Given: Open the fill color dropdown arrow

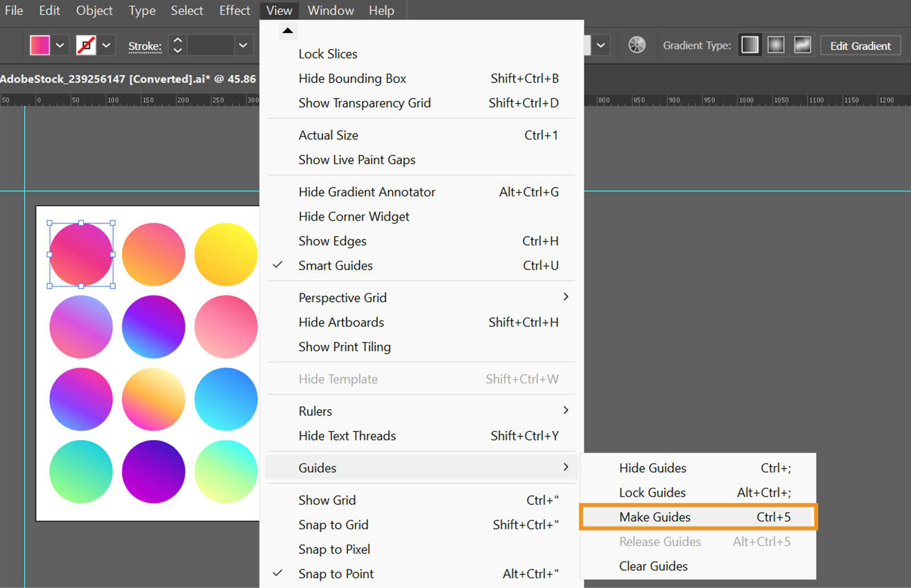Looking at the screenshot, I should tap(60, 45).
